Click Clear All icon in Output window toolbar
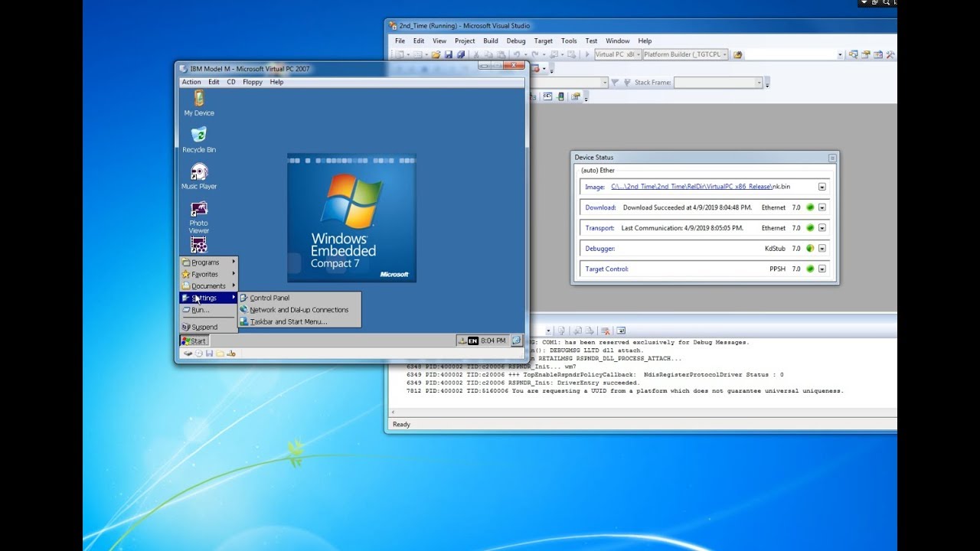The image size is (980, 551). pos(605,331)
